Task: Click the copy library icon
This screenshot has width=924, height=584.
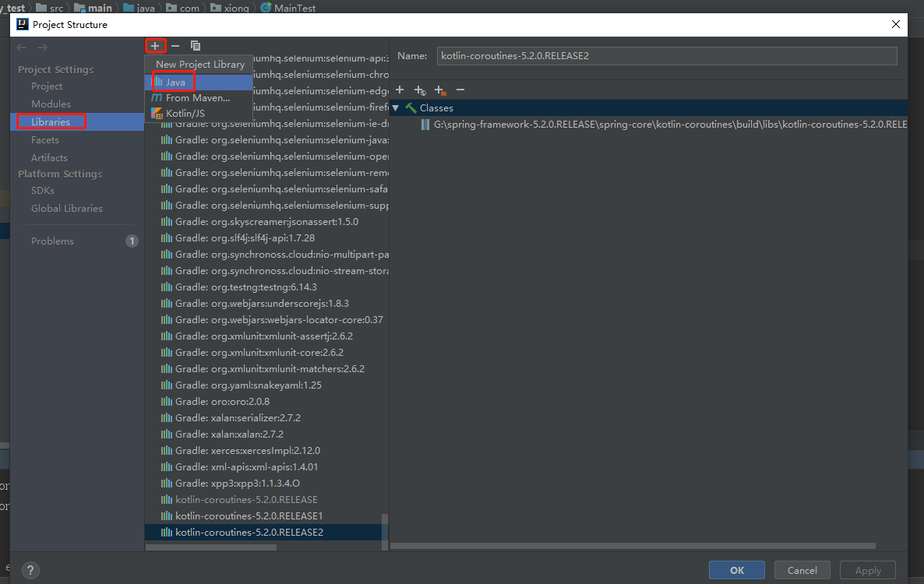Action: tap(196, 46)
